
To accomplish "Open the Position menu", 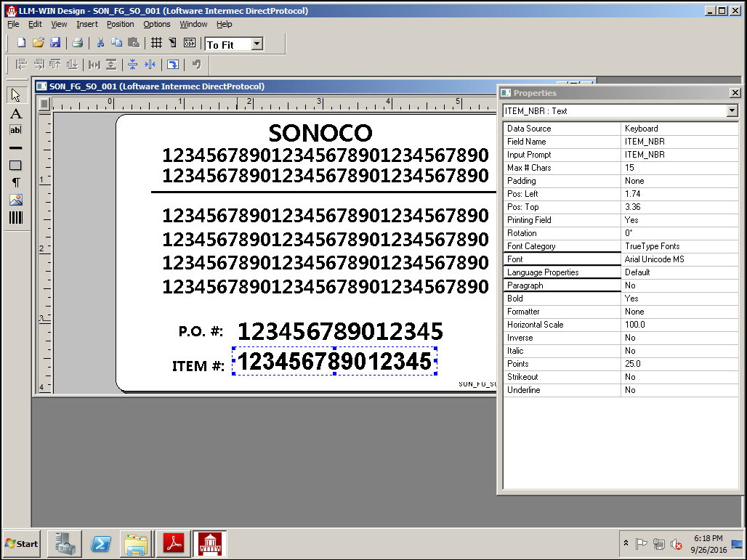I will pos(120,24).
